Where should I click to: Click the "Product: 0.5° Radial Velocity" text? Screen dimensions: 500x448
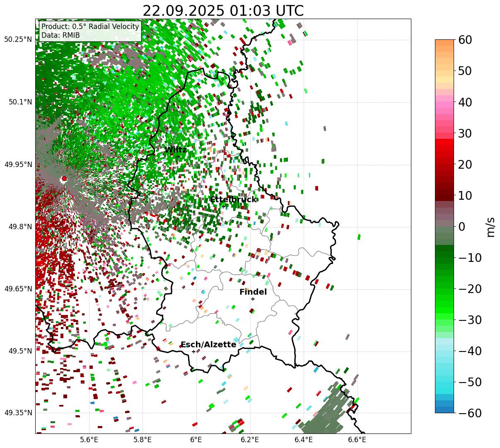coord(90,27)
